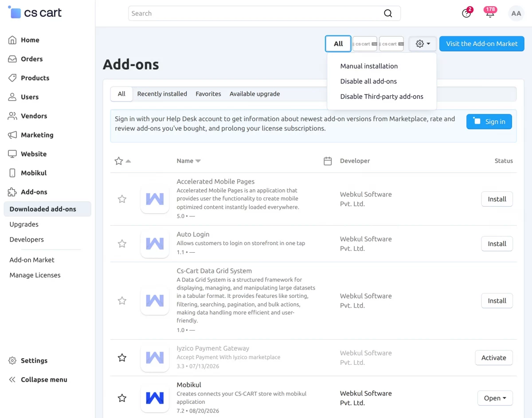Activate the Iyzico Payment Gateway add-on
Viewport: 532px width, 418px height.
494,358
